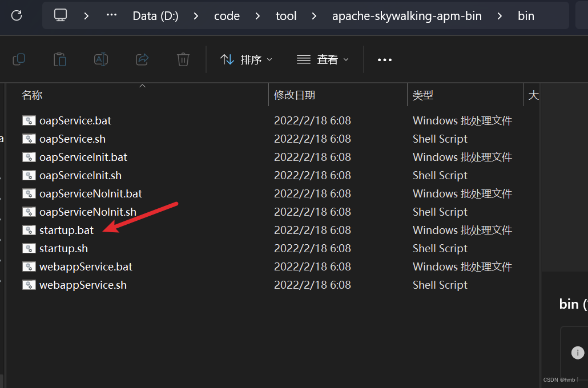
Task: Expand the chevron after the monitor icon
Action: pos(86,16)
